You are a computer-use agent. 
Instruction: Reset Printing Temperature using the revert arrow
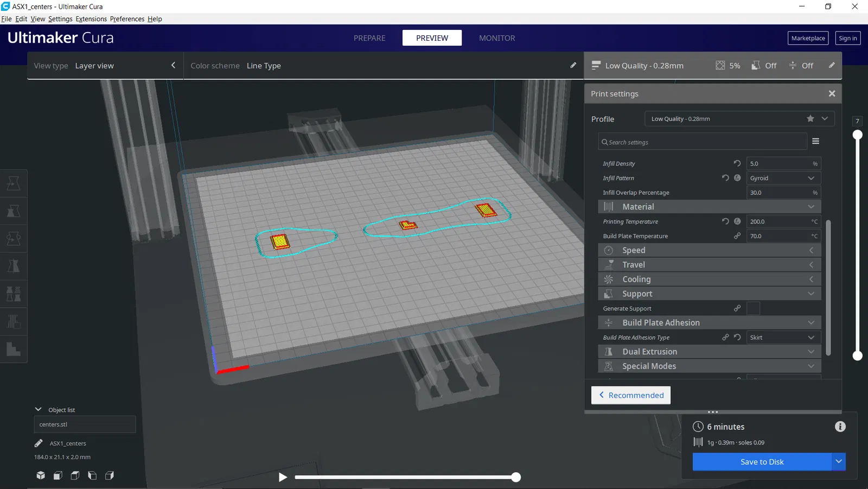[x=725, y=221]
